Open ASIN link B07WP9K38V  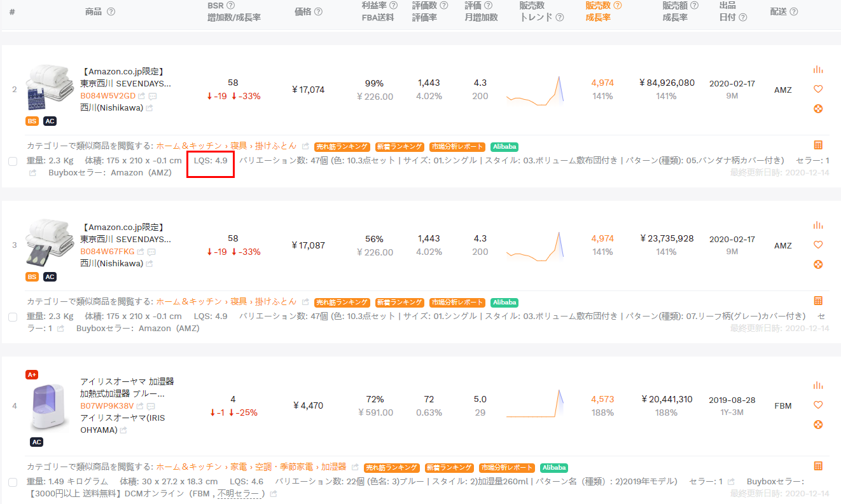coord(107,405)
